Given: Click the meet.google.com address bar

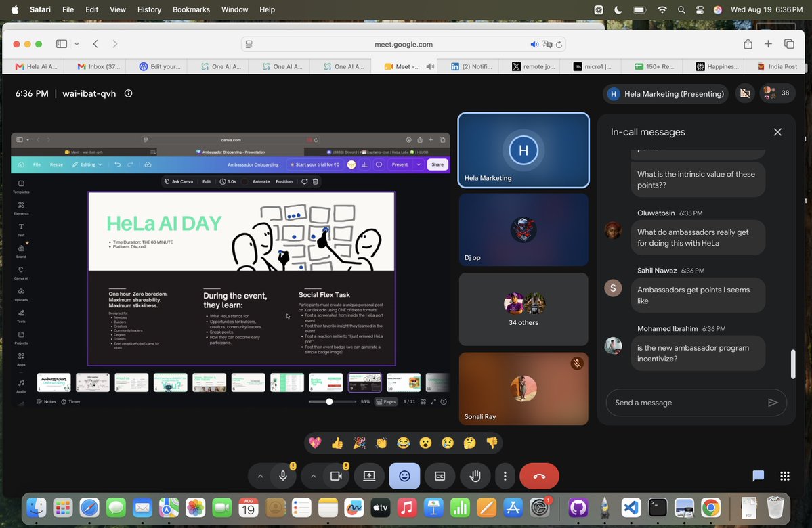Looking at the screenshot, I should (404, 45).
